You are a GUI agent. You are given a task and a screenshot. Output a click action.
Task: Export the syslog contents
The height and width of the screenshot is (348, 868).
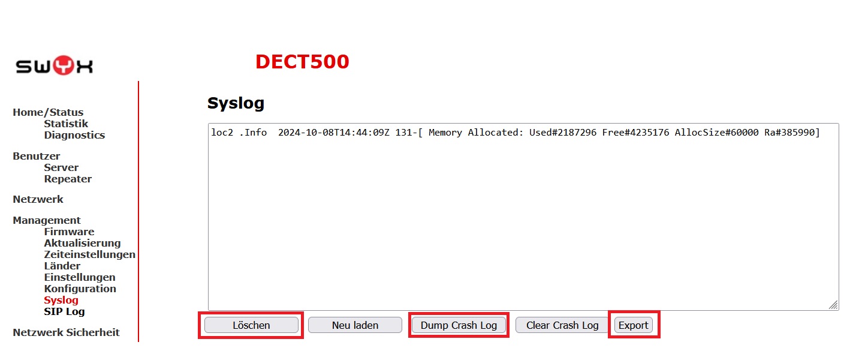pyautogui.click(x=634, y=325)
